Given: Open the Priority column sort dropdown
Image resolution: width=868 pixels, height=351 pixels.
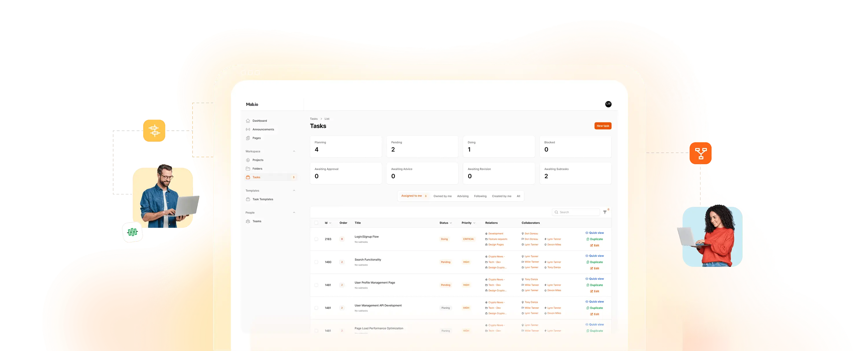Looking at the screenshot, I should pos(474,223).
